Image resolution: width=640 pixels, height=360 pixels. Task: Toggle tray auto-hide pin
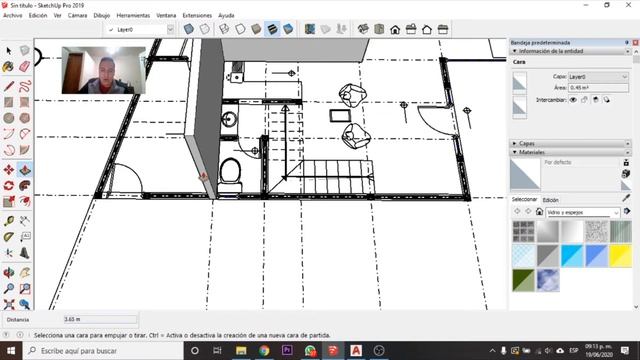click(627, 42)
